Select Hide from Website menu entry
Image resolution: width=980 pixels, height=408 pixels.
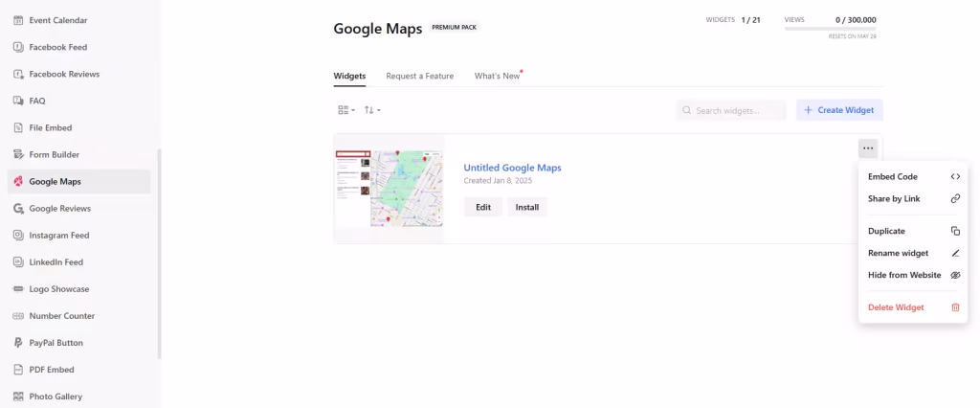point(913,275)
